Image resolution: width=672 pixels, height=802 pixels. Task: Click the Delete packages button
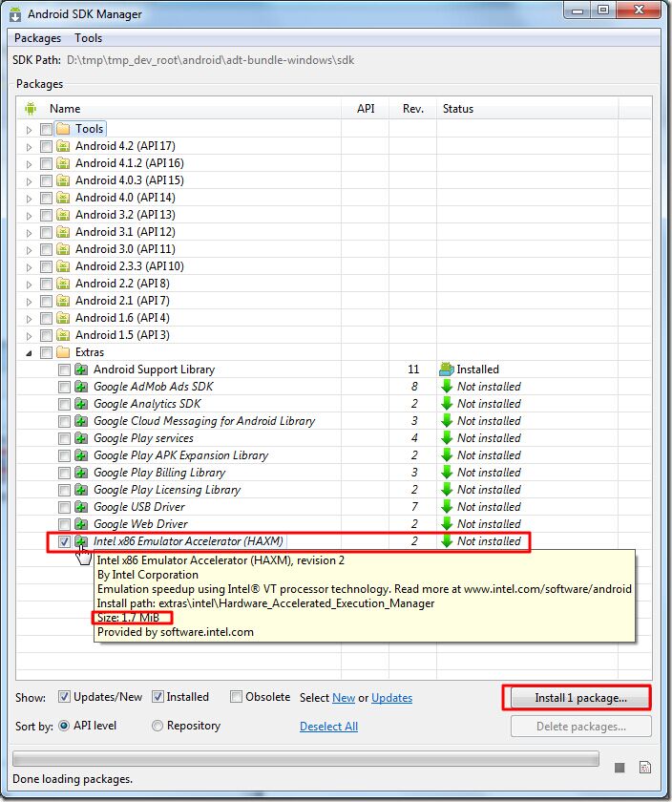pos(581,727)
